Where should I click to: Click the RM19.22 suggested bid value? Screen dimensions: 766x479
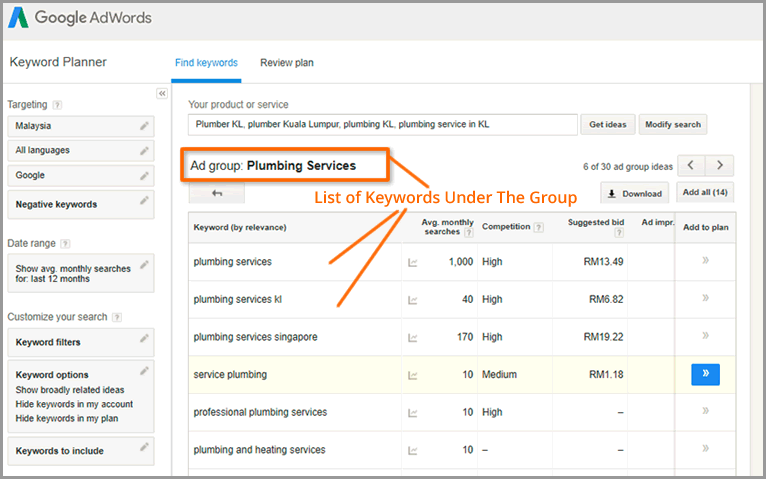tap(603, 337)
